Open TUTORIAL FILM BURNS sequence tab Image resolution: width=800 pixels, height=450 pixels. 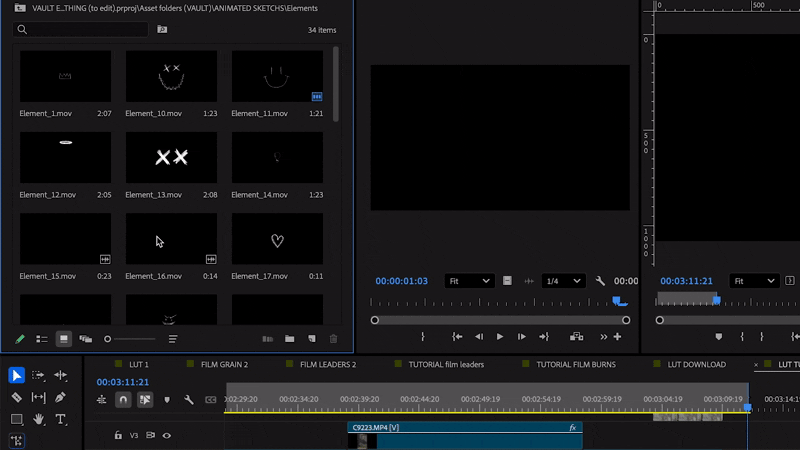coord(575,365)
